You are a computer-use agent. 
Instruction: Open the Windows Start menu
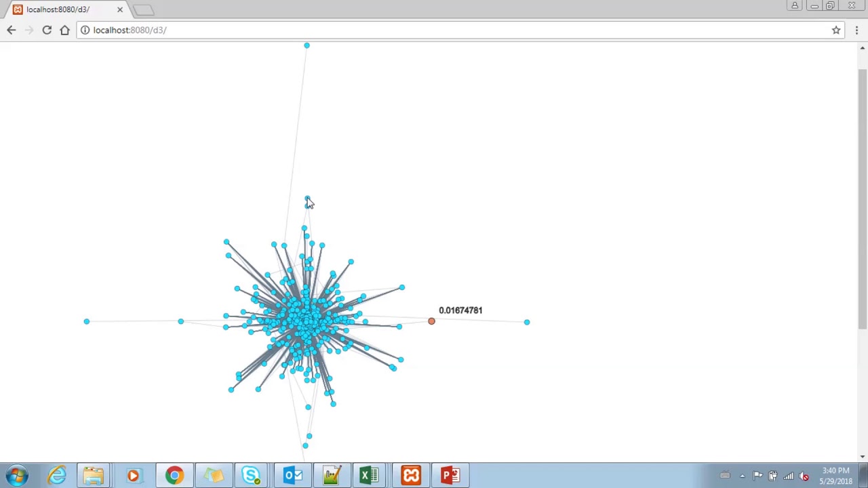(17, 475)
